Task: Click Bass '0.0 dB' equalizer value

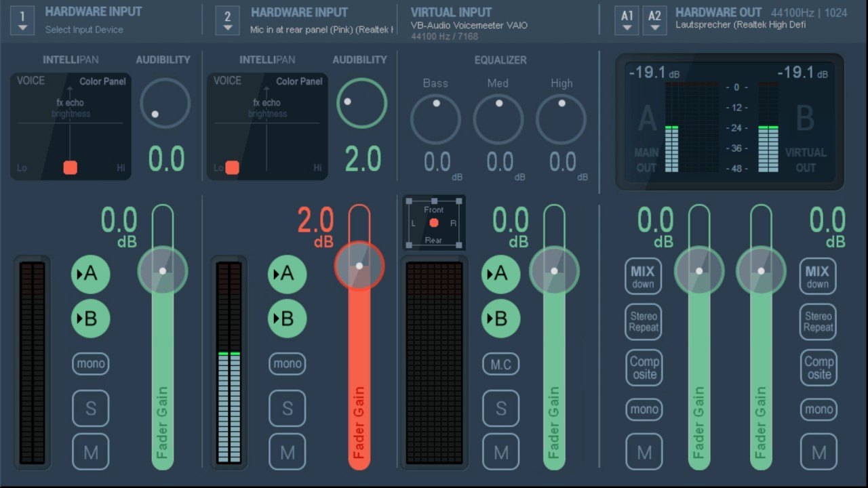Action: coord(443,165)
